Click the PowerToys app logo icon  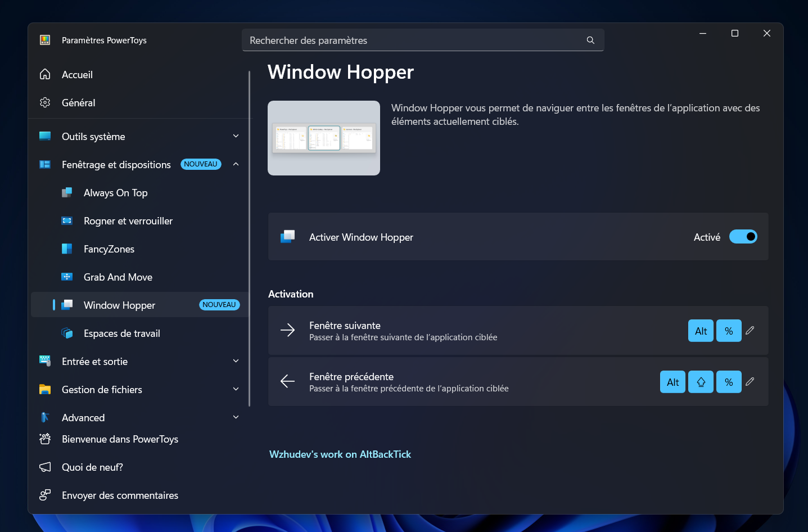point(45,40)
